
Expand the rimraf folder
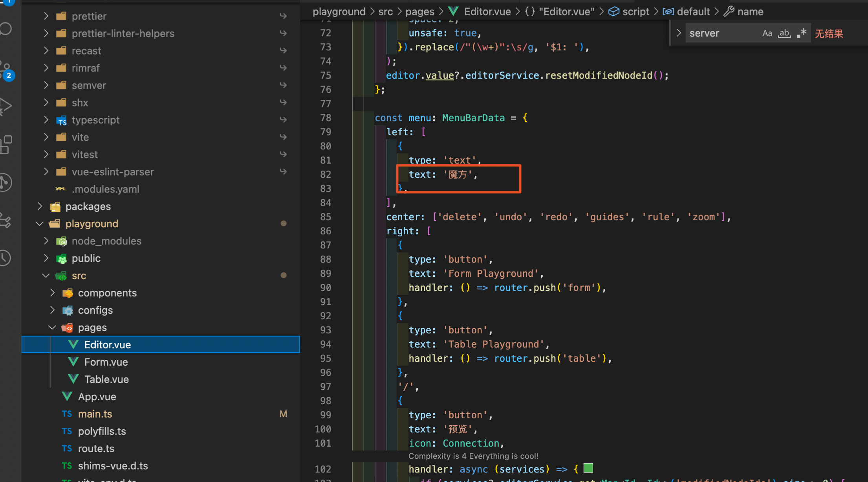point(46,68)
